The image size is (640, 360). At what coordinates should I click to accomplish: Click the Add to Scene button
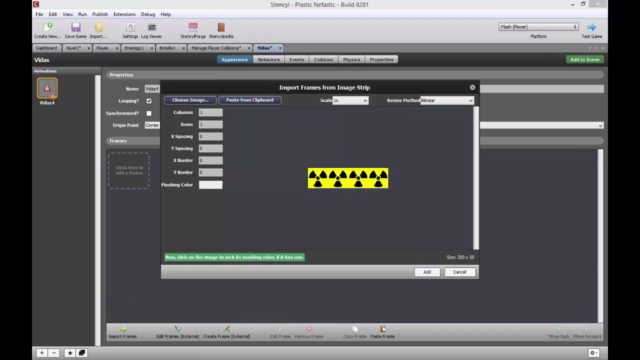point(584,60)
